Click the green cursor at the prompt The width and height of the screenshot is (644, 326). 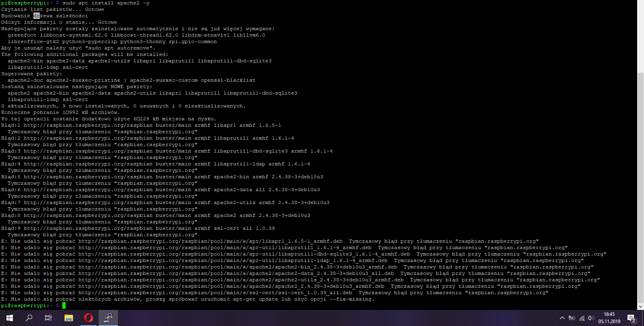click(64, 305)
